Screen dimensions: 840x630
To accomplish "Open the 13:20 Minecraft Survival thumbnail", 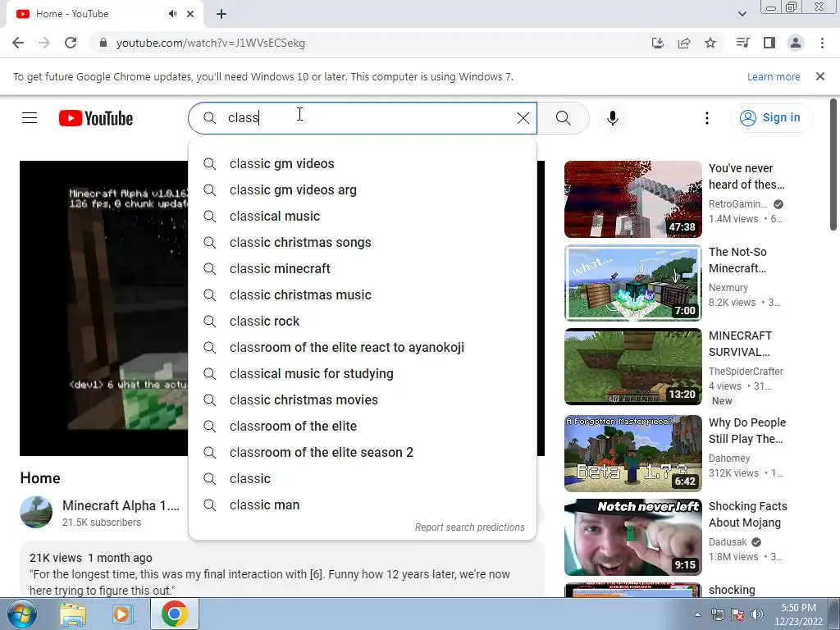I will tap(632, 367).
